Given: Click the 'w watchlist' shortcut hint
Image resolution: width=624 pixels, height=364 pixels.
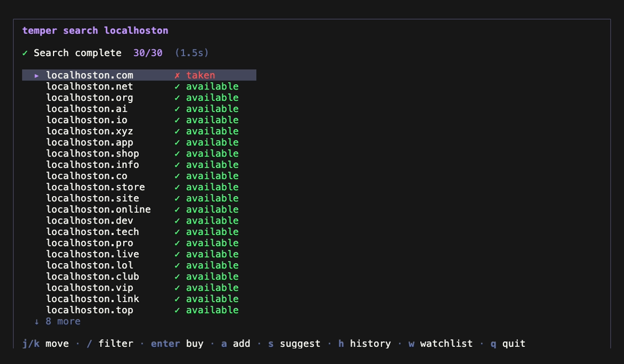Looking at the screenshot, I should pos(440,344).
